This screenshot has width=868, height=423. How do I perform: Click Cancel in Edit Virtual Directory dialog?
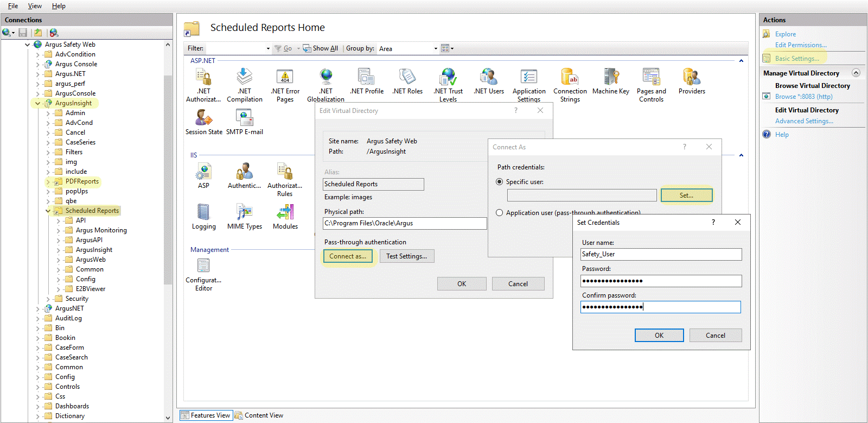518,284
